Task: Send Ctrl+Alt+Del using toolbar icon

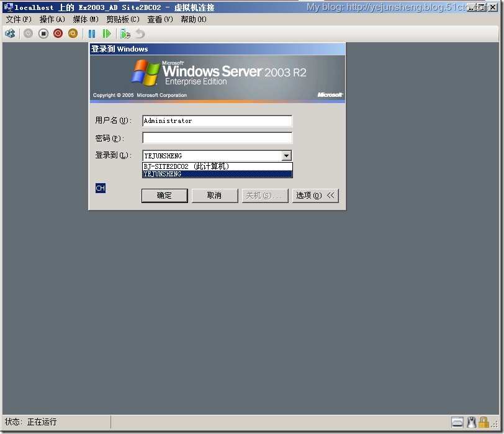Action: (x=10, y=34)
